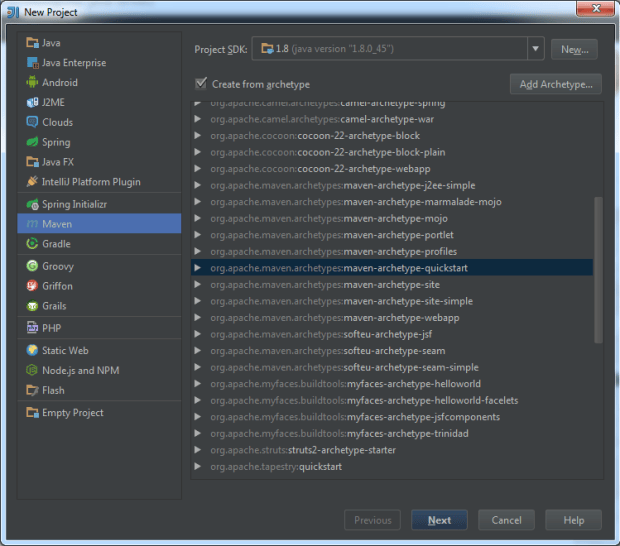This screenshot has width=620, height=546.
Task: Expand camel-archetype-war node
Action: coord(198,119)
